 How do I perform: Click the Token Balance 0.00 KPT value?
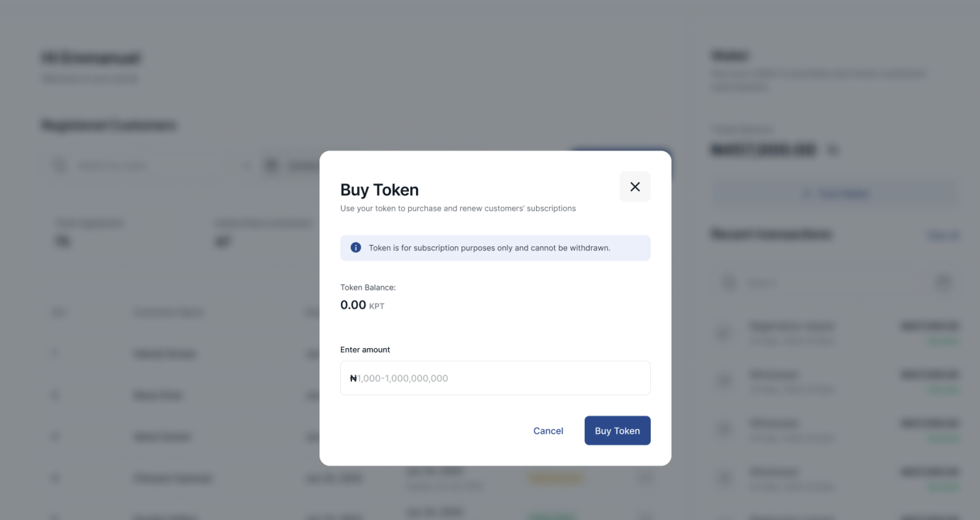(x=362, y=305)
